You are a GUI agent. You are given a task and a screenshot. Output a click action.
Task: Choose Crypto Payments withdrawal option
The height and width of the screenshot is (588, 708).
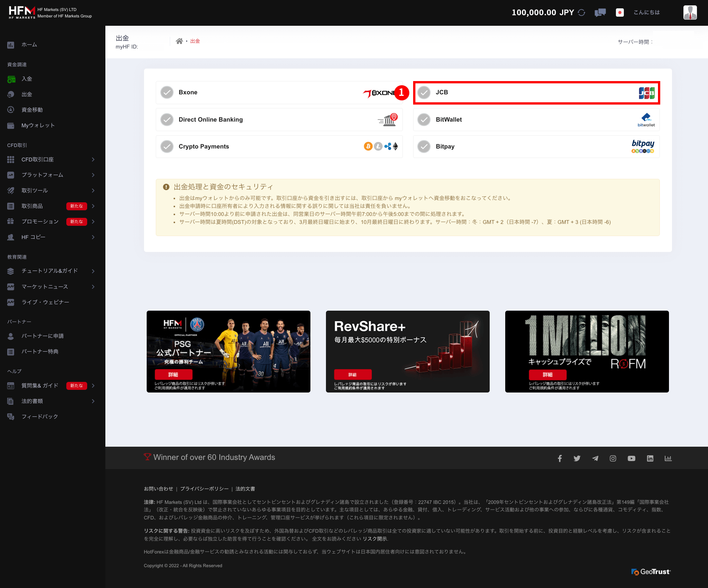tap(279, 146)
